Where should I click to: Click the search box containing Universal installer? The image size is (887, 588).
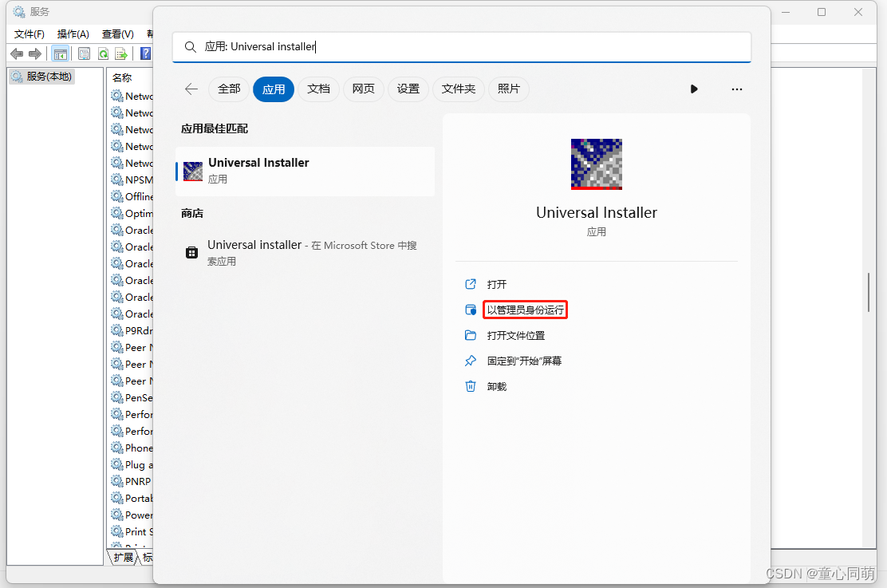[462, 47]
